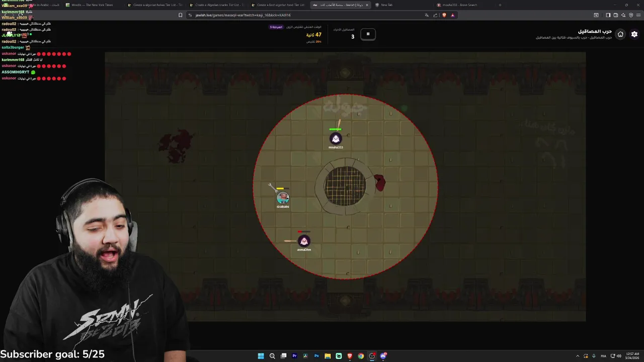Click the translate page icon

427,15
